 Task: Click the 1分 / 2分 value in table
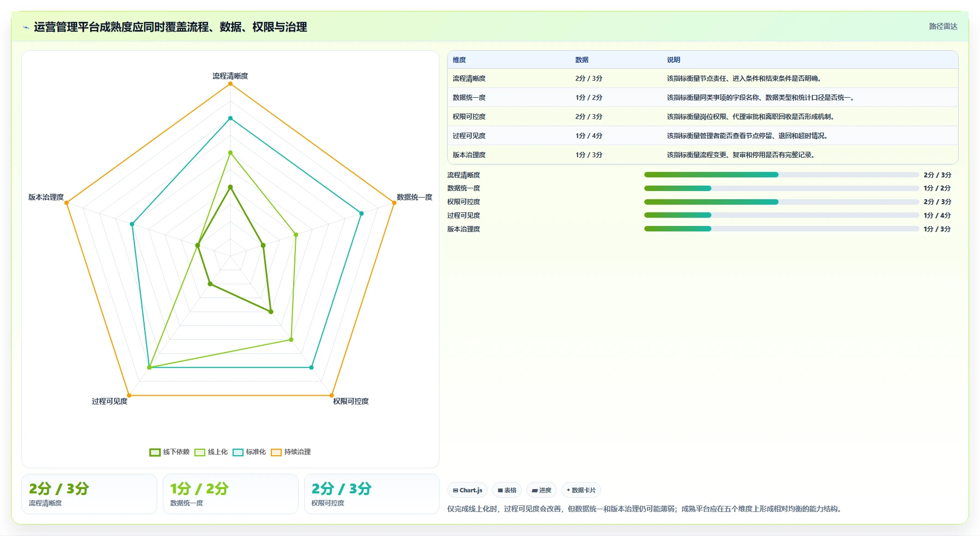589,98
